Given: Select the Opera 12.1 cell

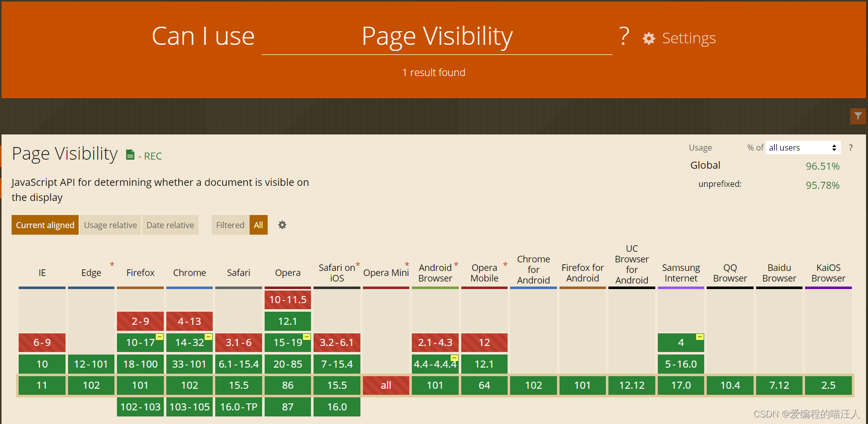Looking at the screenshot, I should click(x=288, y=321).
